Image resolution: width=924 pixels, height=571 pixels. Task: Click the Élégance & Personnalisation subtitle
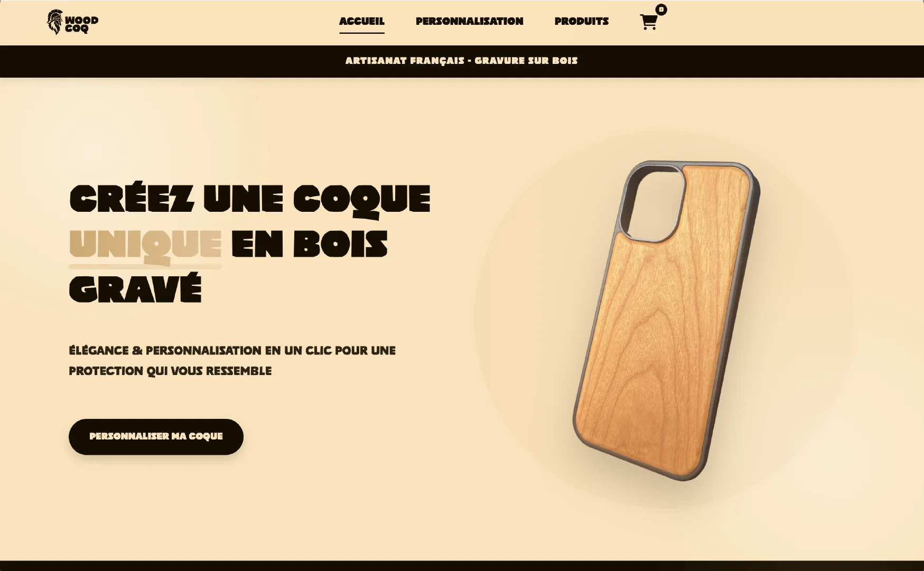pos(232,361)
